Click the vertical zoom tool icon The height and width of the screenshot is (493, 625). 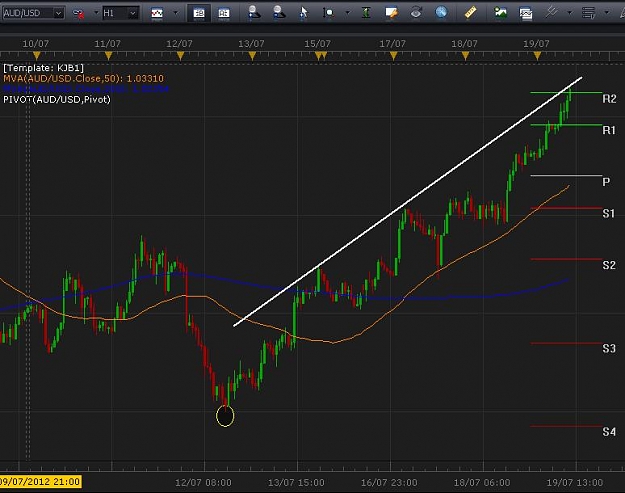click(328, 13)
